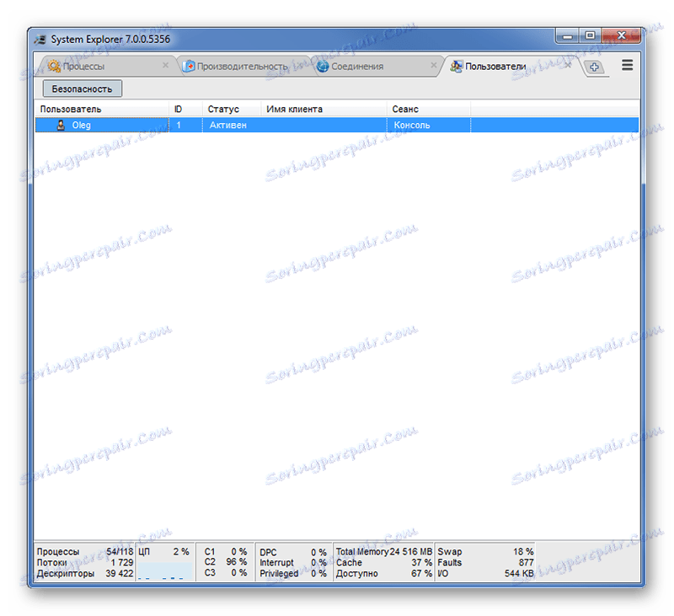
Task: Click the Потоки 1 729 status entry
Action: [85, 562]
